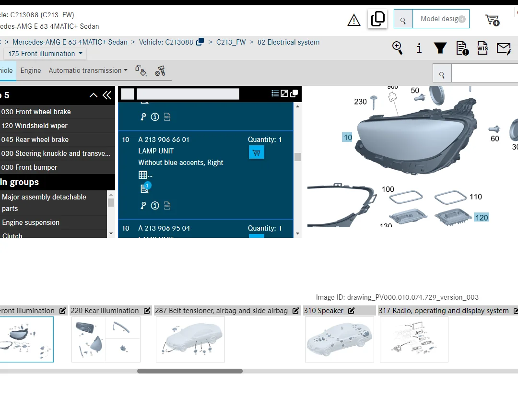The image size is (518, 420).
Task: Click the wide filter field above parts list
Action: coord(188,94)
